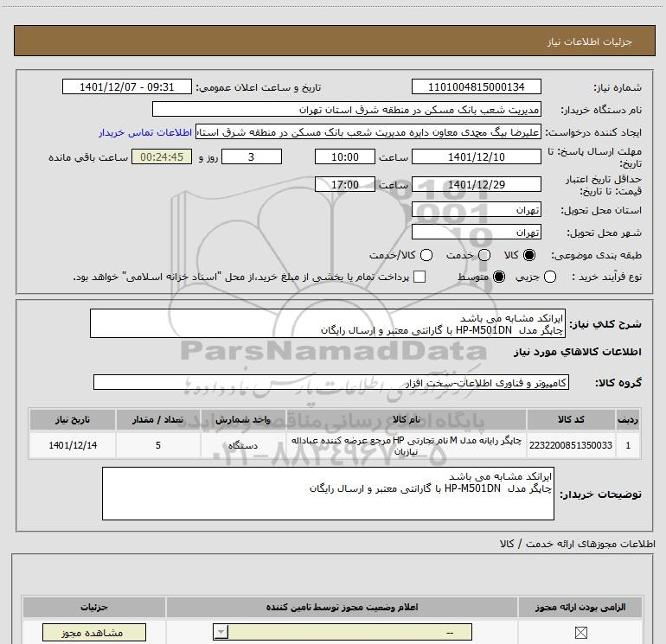Screen dimensions: 666x644
Task: Click the شرح کلی نیاز description box
Action: pos(328,323)
